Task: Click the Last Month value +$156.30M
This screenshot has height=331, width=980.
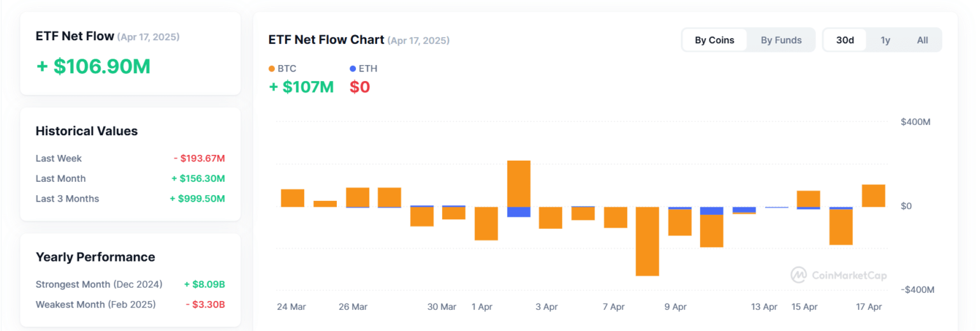Action: (198, 179)
